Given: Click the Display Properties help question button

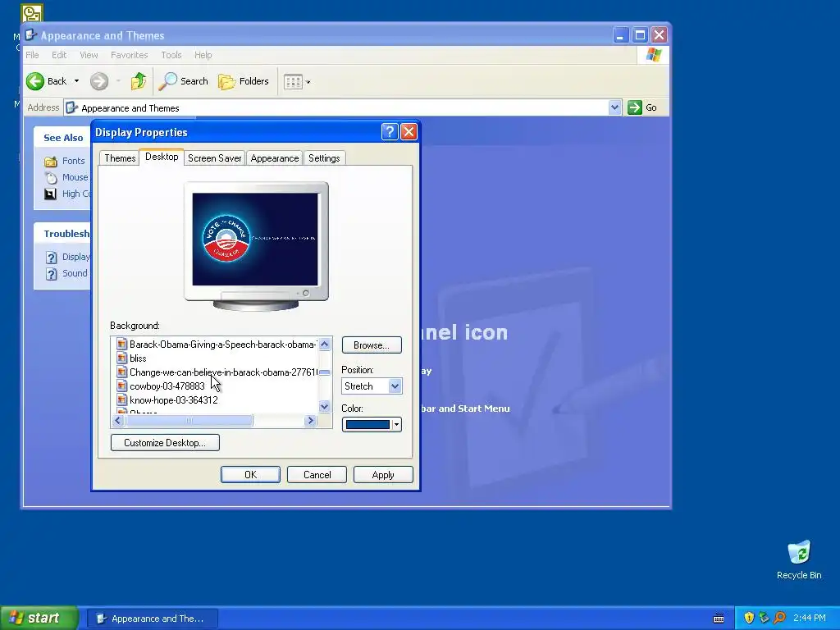Looking at the screenshot, I should point(390,132).
